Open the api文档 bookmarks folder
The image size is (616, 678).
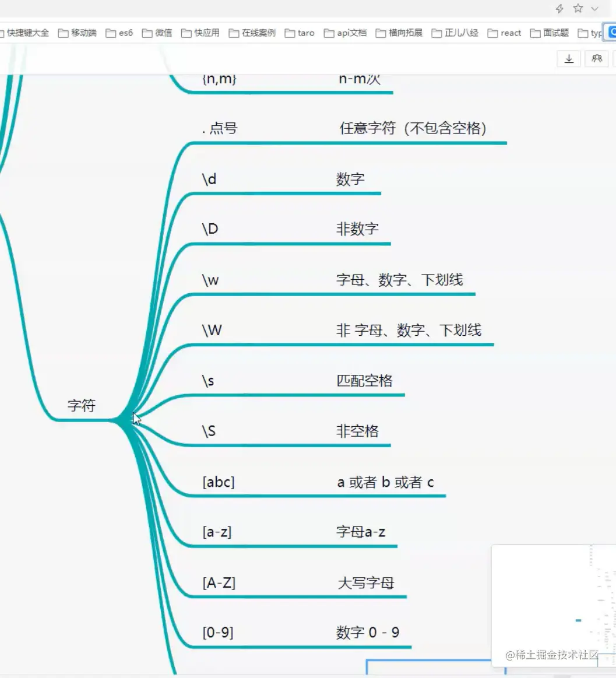pos(351,33)
